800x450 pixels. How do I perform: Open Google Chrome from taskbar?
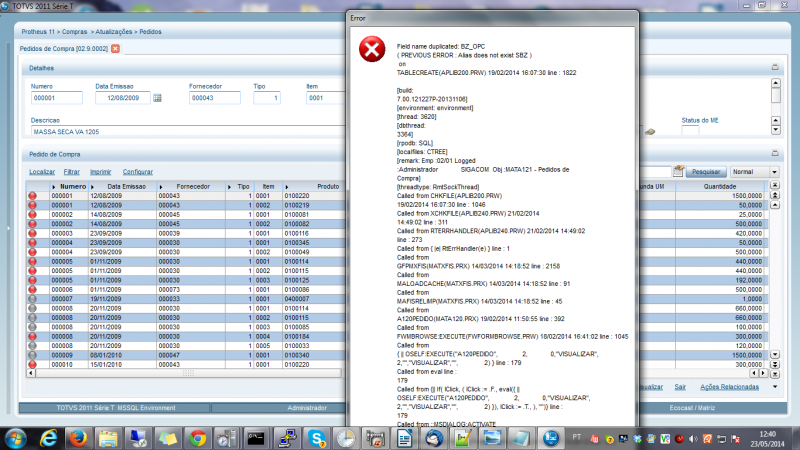[x=197, y=438]
